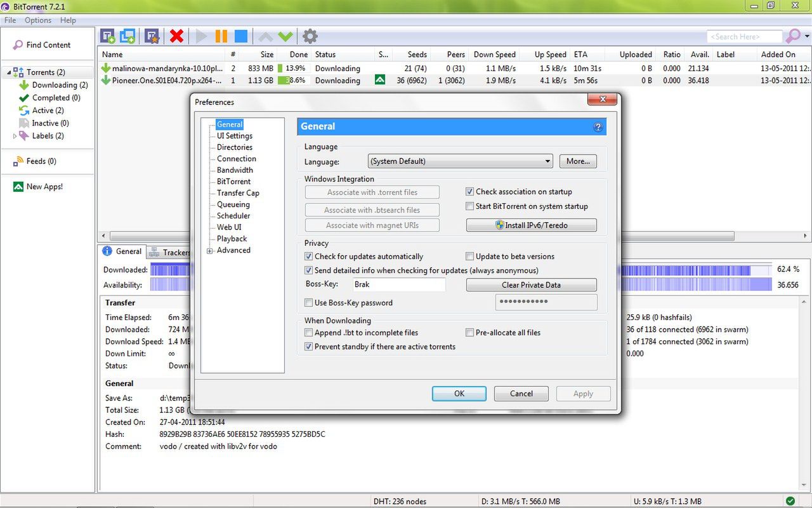Image resolution: width=812 pixels, height=508 pixels.
Task: Open the File menu
Action: [x=10, y=20]
